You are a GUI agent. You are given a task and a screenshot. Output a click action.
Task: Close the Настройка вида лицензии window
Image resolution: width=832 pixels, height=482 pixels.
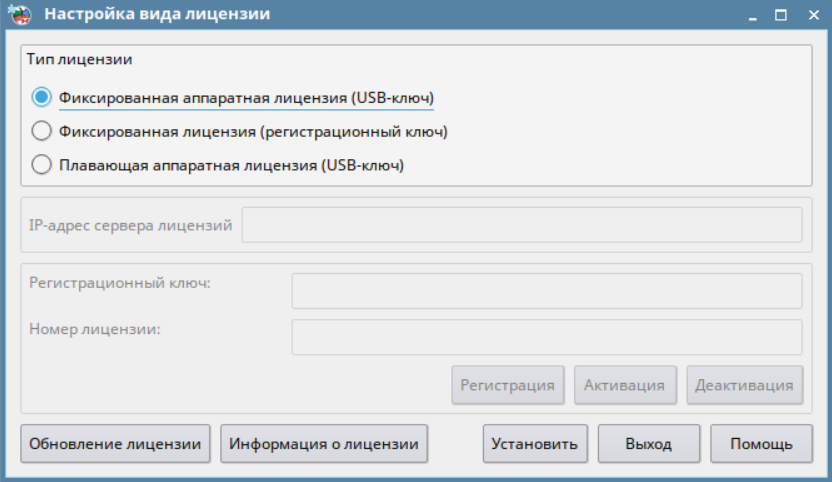809,15
